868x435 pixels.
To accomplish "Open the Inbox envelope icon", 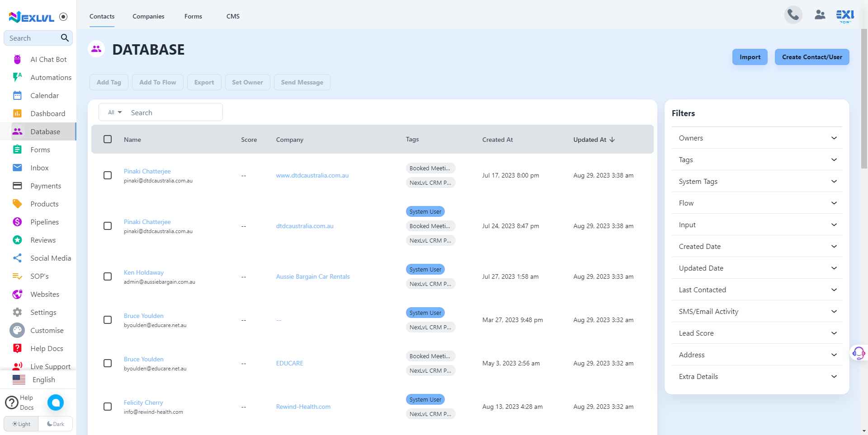I will pyautogui.click(x=17, y=168).
